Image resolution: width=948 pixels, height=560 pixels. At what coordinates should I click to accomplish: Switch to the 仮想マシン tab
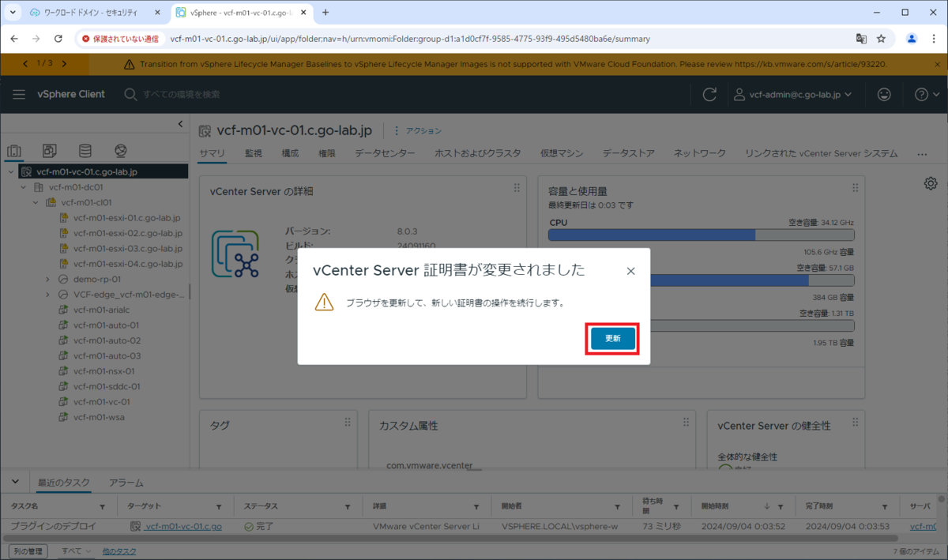tap(562, 153)
